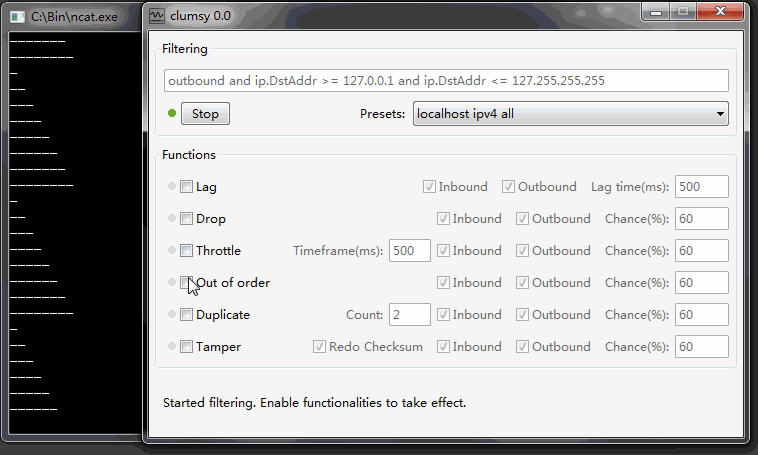
Task: Click the Duplicate Count input field
Action: (409, 314)
